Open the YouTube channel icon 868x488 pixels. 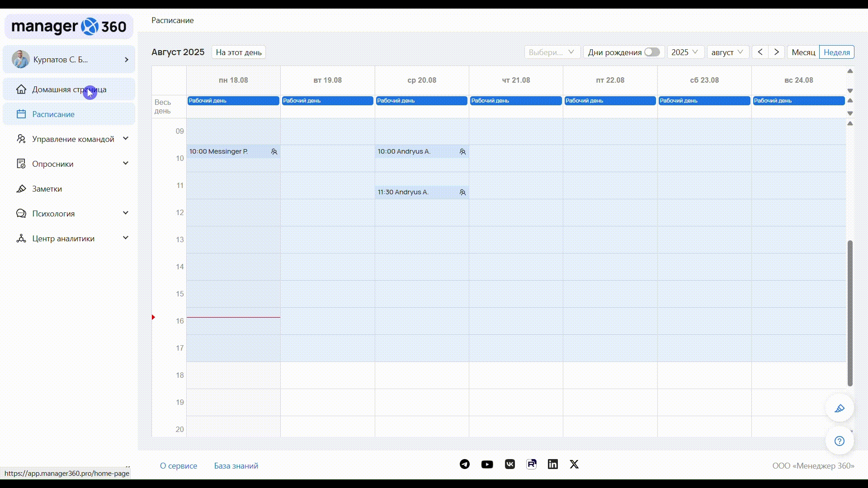pos(487,465)
